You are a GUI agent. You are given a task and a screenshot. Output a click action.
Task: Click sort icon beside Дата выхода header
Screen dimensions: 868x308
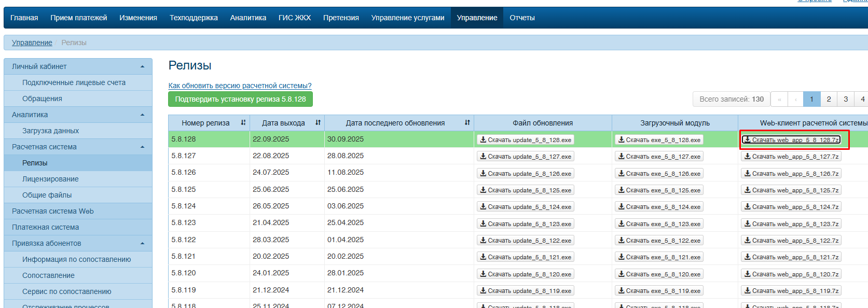tap(318, 123)
